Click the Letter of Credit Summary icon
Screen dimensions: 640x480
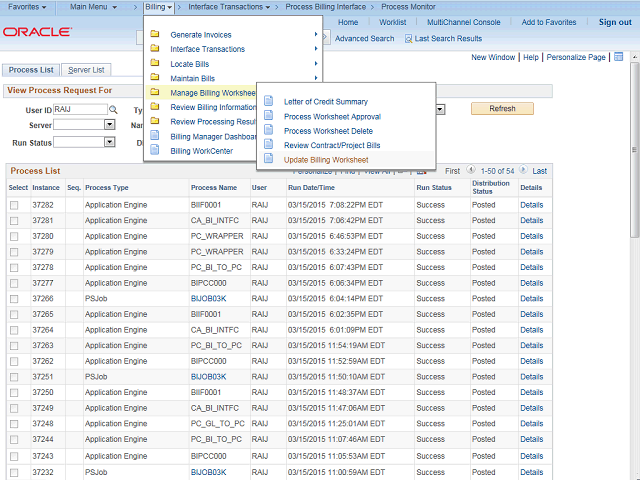[268, 102]
